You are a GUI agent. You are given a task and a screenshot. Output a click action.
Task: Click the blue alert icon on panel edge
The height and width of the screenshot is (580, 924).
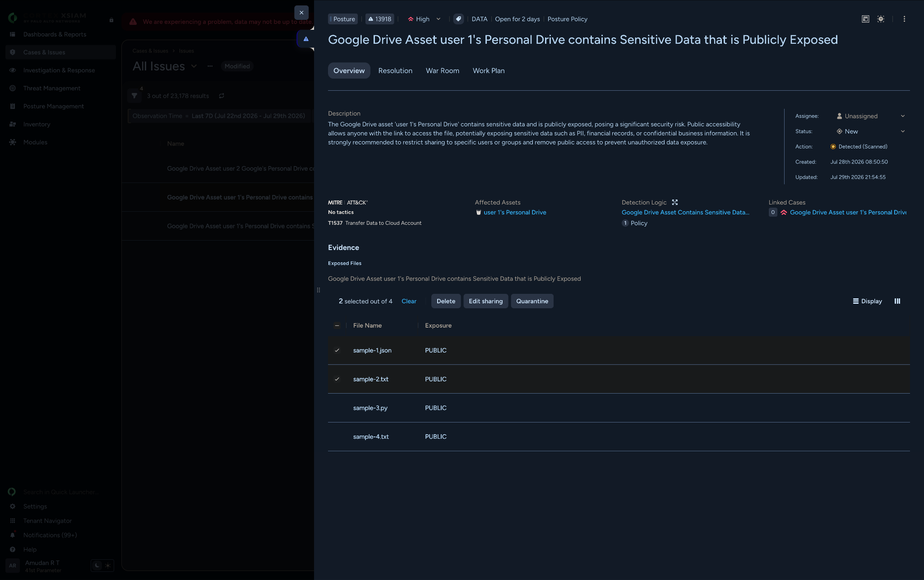306,39
